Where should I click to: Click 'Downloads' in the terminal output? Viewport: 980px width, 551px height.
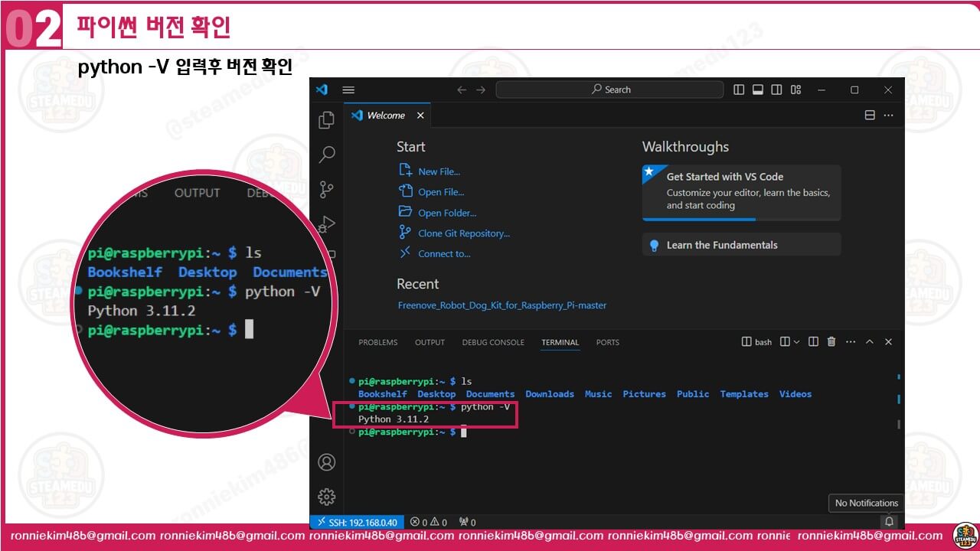(550, 394)
